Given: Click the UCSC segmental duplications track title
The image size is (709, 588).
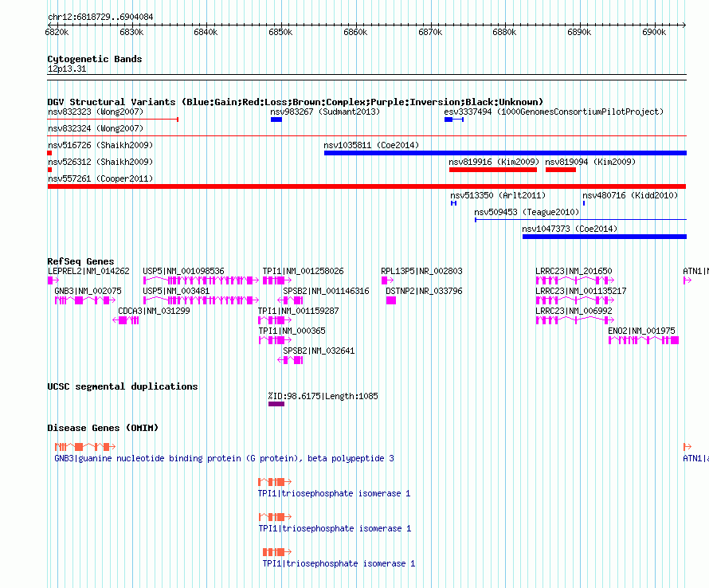Looking at the screenshot, I should 123,386.
